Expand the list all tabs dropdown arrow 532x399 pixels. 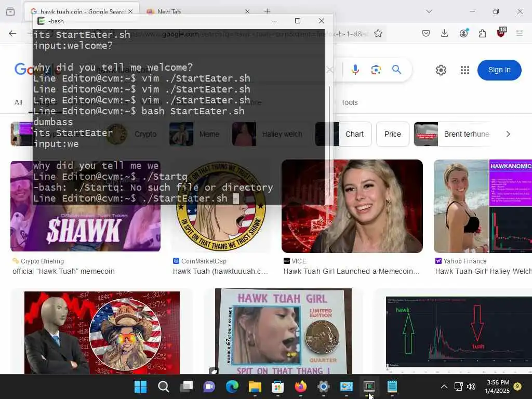[429, 11]
